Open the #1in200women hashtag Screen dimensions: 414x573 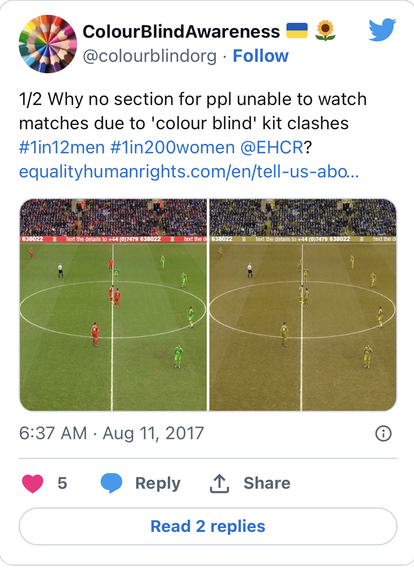tap(172, 148)
